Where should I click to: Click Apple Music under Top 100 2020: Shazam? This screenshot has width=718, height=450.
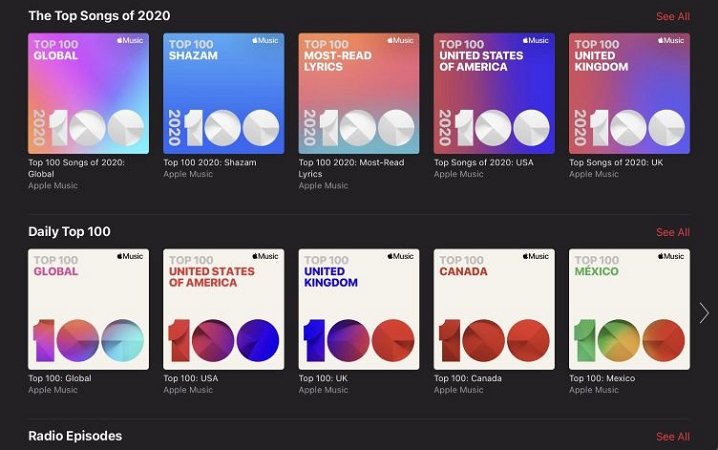(188, 174)
